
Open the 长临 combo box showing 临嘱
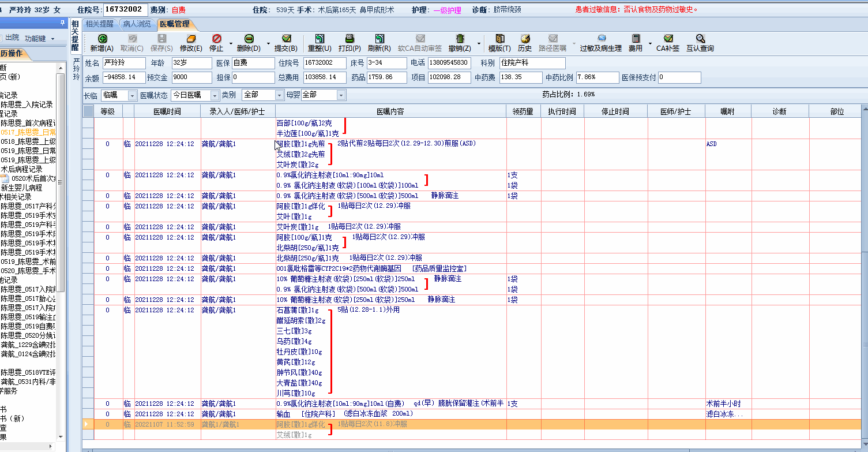point(119,95)
